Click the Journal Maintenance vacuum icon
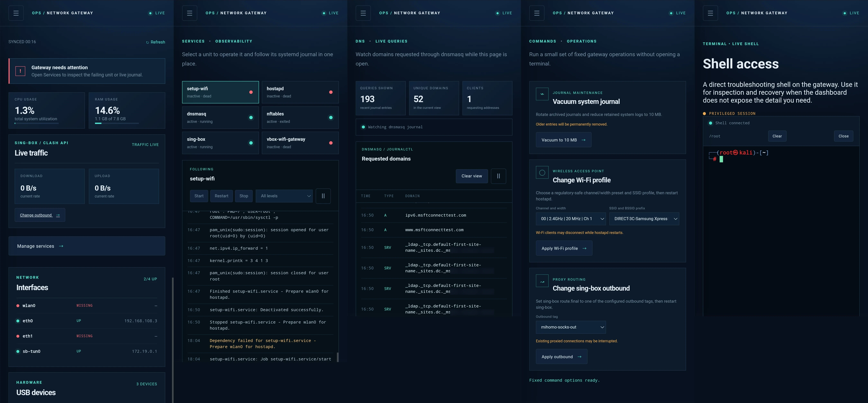This screenshot has width=868, height=403. [x=542, y=94]
